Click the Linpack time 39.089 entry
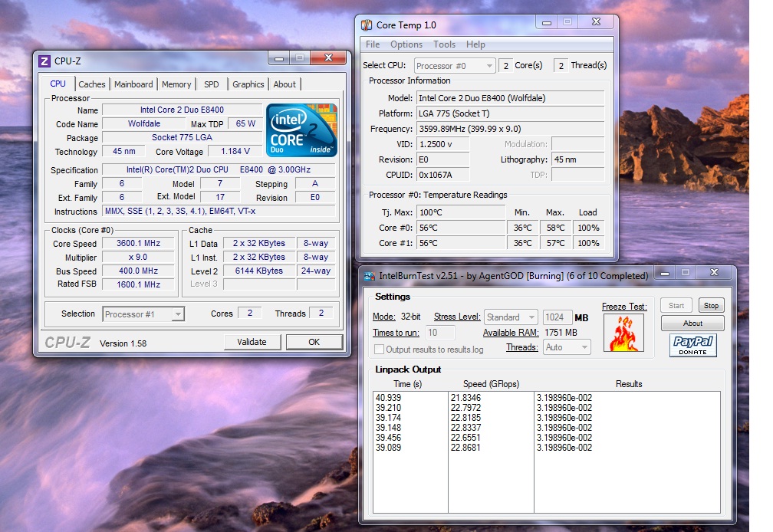The height and width of the screenshot is (532, 773). [388, 447]
